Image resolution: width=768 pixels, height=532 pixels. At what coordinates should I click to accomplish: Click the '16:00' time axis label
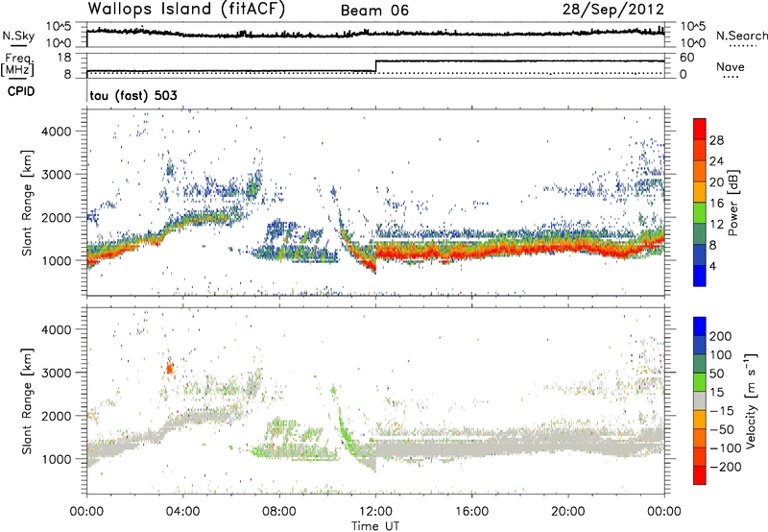coord(471,512)
